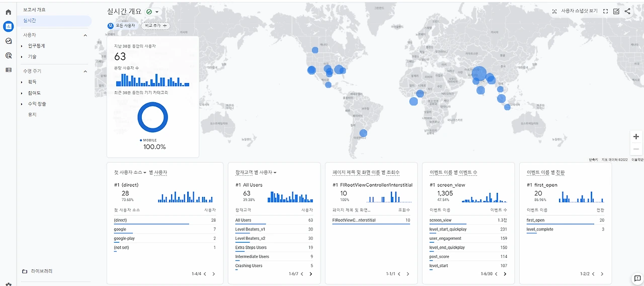The width and height of the screenshot is (644, 286).
Task: Click the 모든 사용자 segment avatar icon
Action: tap(111, 25)
